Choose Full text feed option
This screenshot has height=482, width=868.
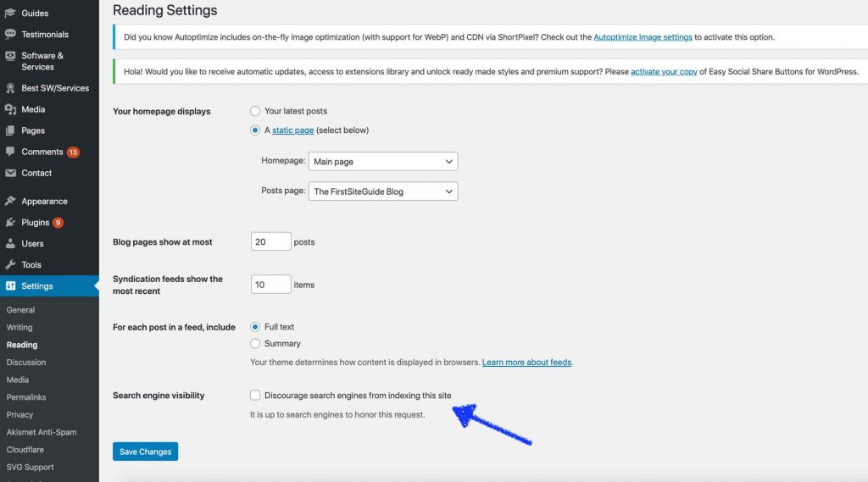click(x=254, y=327)
